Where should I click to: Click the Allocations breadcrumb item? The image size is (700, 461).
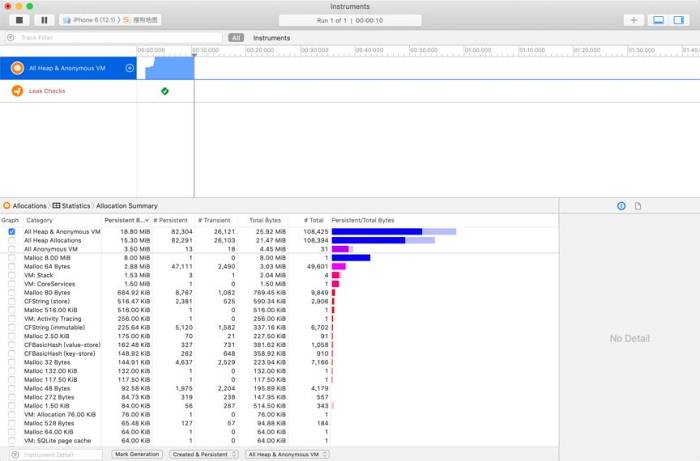pyautogui.click(x=29, y=206)
